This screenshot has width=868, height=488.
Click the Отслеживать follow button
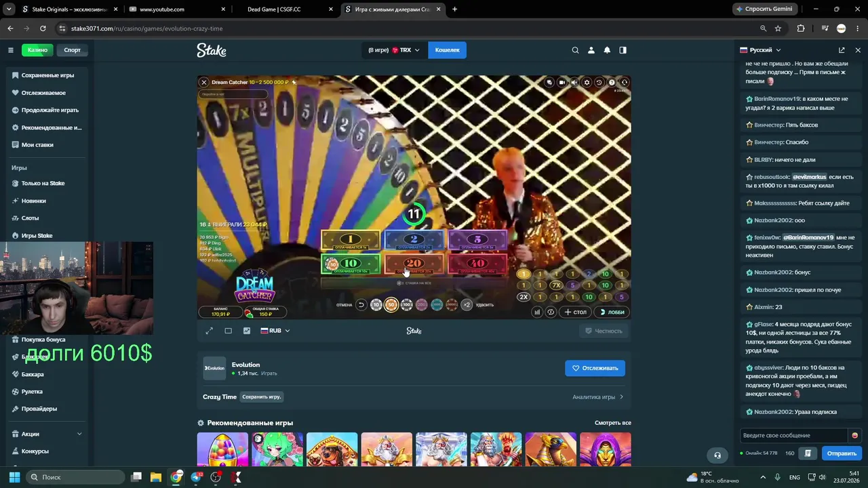pyautogui.click(x=595, y=368)
